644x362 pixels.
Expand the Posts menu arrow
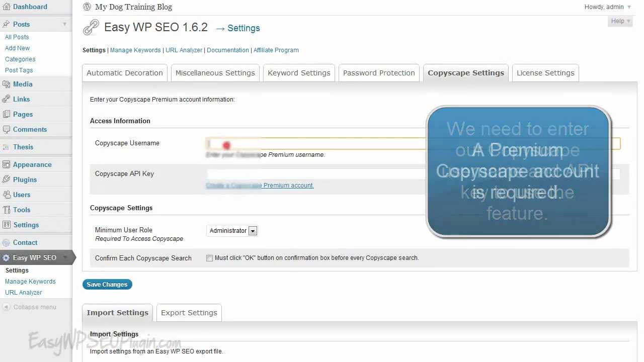(x=64, y=24)
